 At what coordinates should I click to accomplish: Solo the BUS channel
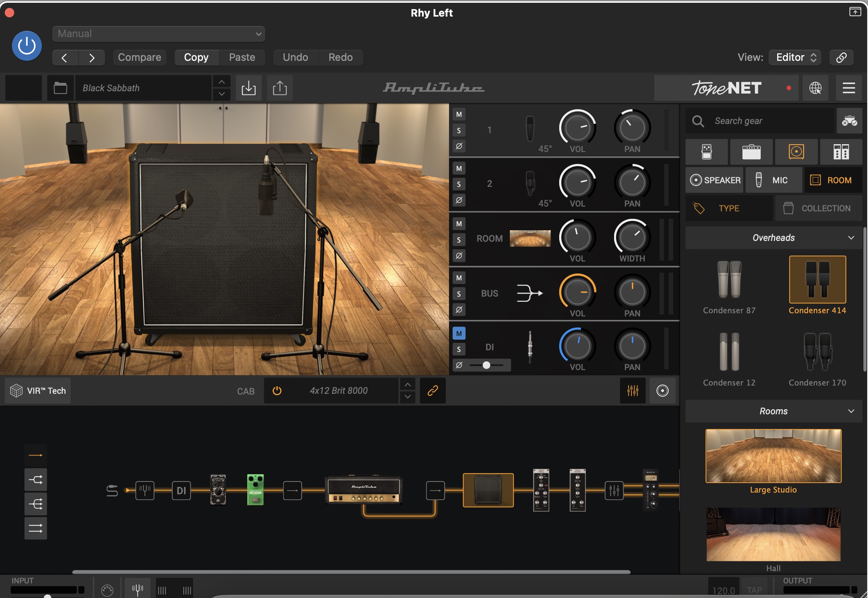click(459, 294)
